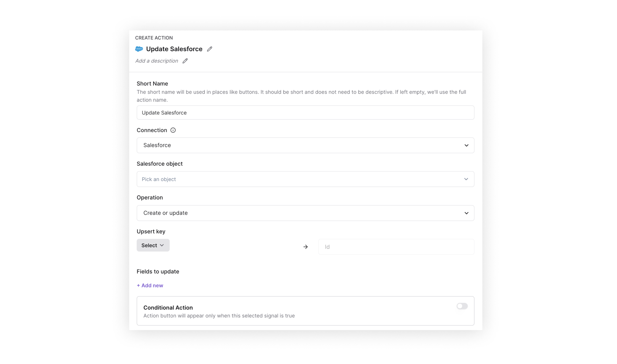Click the upsert key arrow icon
The height and width of the screenshot is (364, 617).
pyautogui.click(x=305, y=247)
